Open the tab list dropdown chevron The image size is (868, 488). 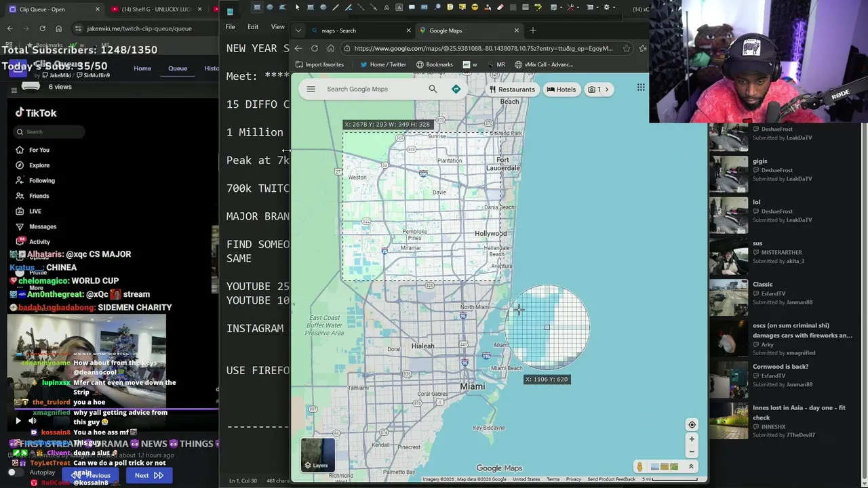pos(298,30)
